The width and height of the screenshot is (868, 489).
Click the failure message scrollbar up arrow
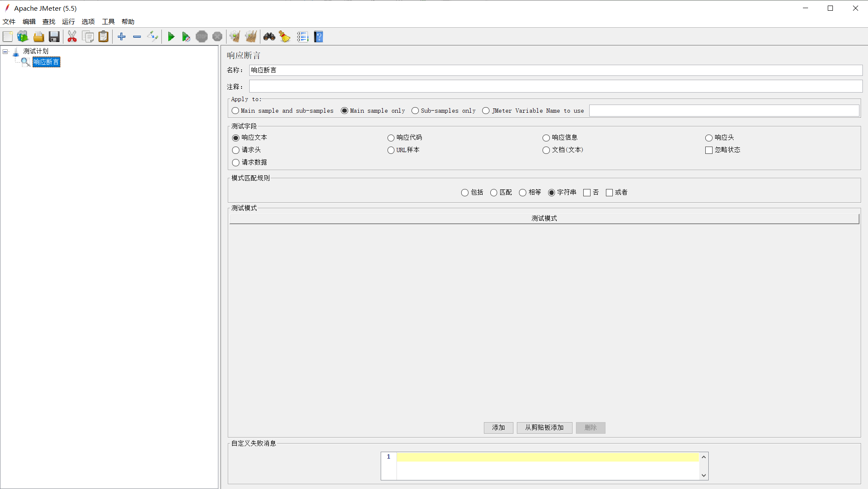coord(704,457)
